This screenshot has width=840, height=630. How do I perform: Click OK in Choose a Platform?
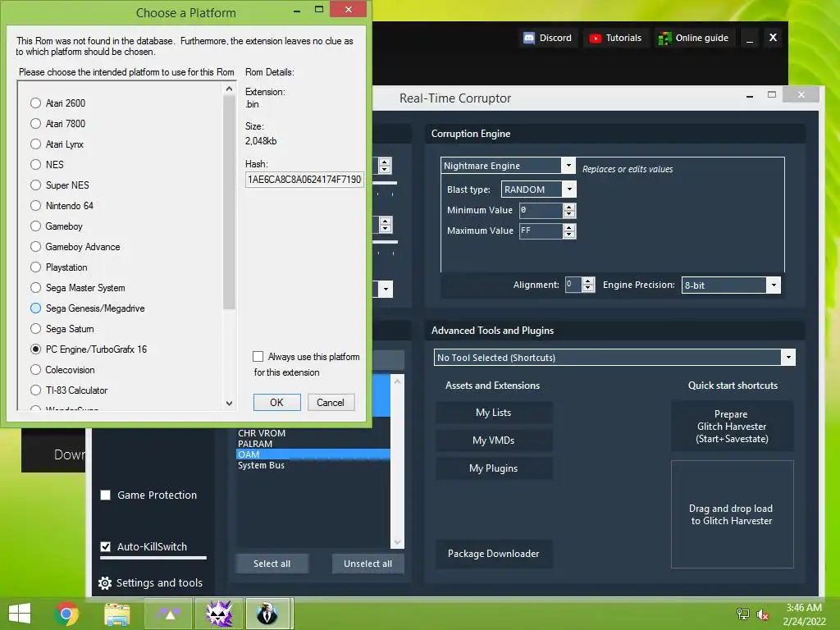[276, 402]
